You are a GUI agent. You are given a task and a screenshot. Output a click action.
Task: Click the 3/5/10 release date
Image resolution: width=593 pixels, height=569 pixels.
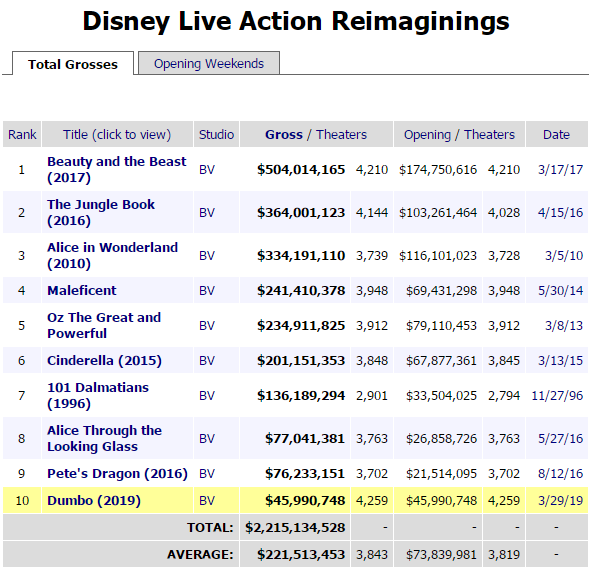(x=564, y=256)
